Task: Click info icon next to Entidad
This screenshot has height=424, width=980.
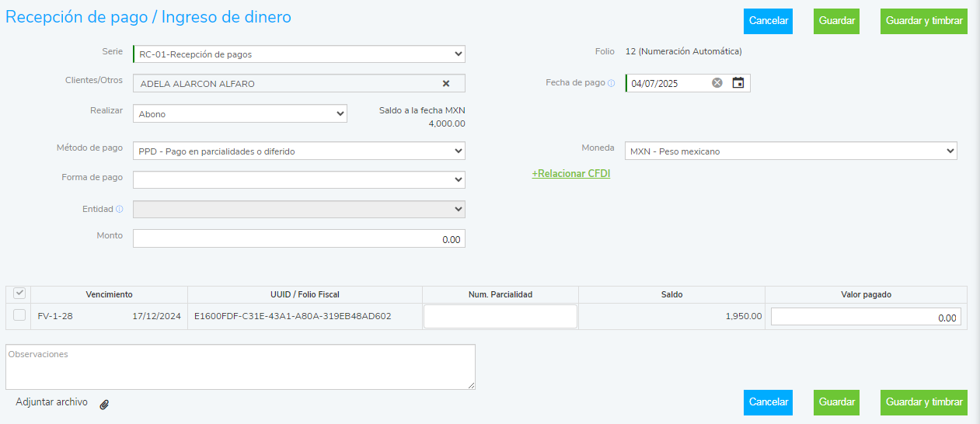Action: [x=120, y=210]
